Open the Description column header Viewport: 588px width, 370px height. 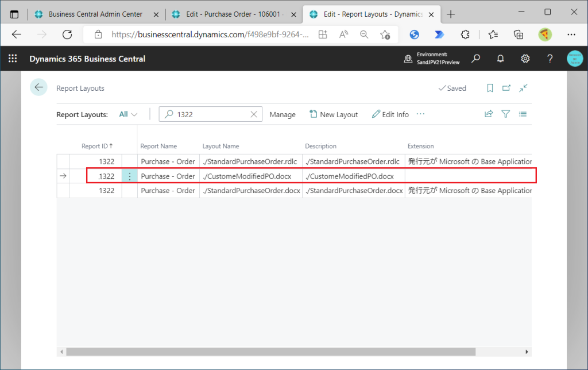tap(320, 146)
